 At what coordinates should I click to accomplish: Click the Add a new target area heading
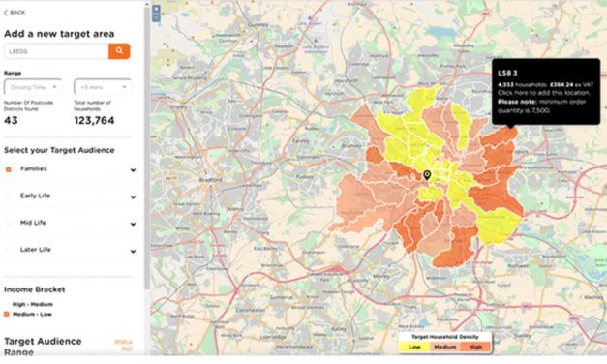[x=59, y=34]
